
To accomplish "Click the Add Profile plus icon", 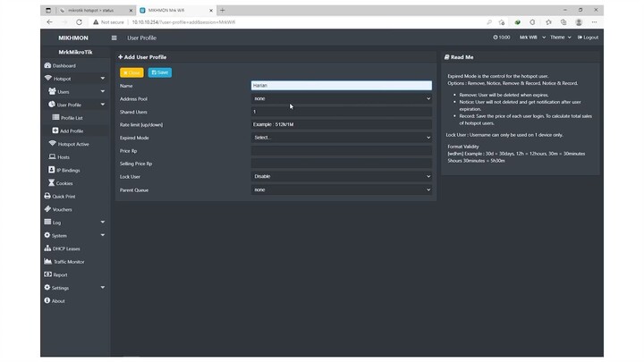I will pos(55,130).
